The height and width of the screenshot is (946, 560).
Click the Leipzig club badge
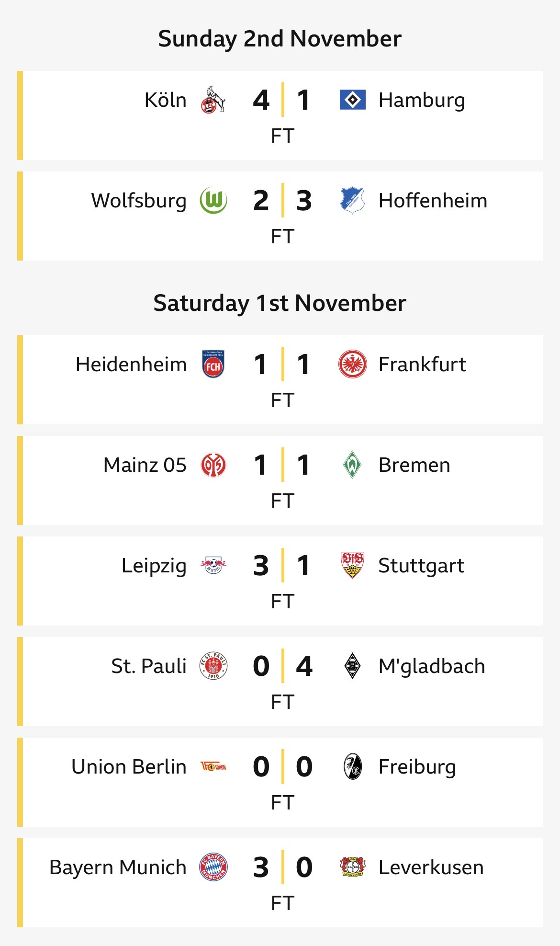[x=213, y=566]
